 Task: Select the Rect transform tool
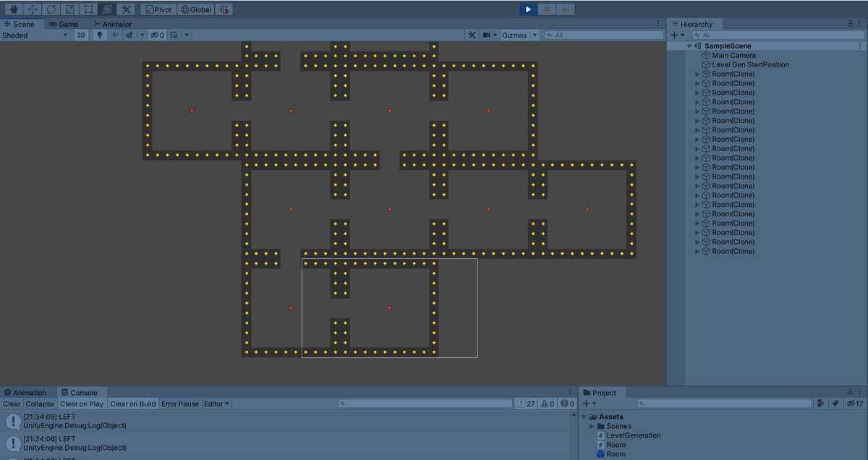(88, 9)
